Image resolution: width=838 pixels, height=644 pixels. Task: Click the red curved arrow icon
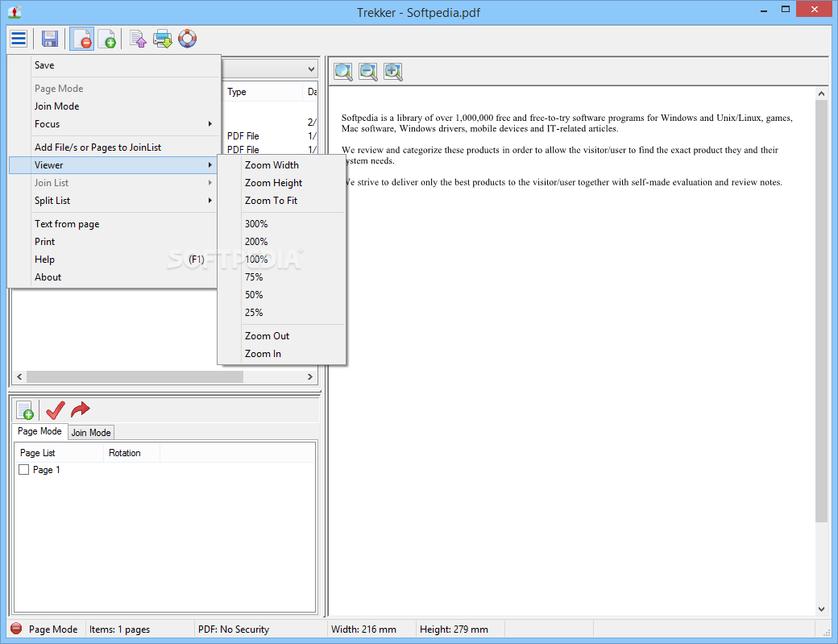tap(80, 410)
